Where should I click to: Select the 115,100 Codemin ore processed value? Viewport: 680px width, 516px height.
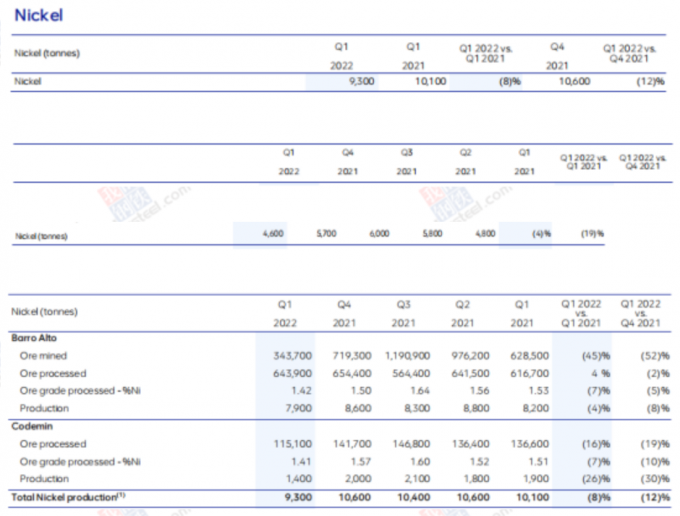click(293, 443)
